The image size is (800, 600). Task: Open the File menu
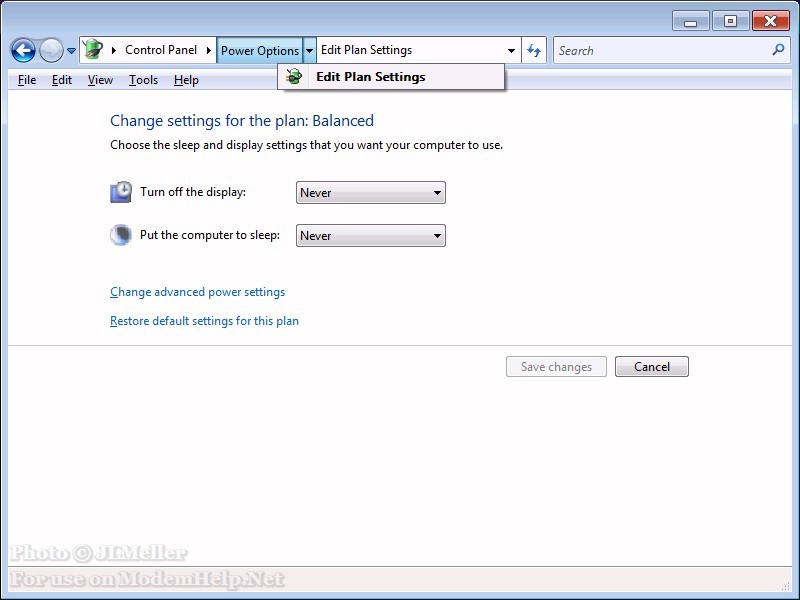(x=27, y=80)
